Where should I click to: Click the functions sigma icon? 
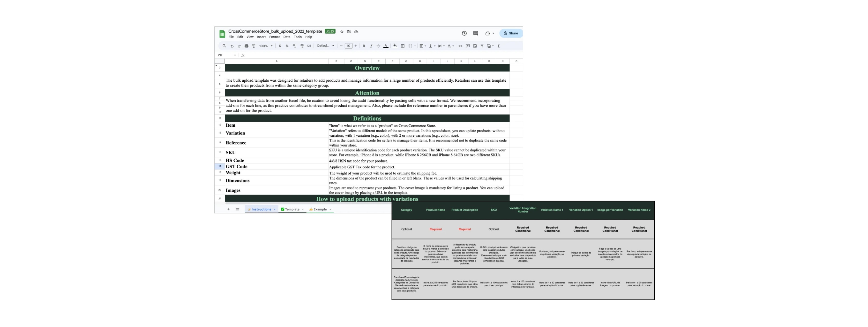tap(499, 46)
